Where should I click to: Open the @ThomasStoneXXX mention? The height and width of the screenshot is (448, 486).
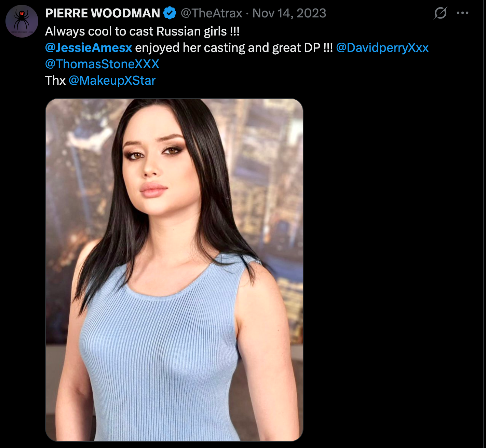click(102, 64)
